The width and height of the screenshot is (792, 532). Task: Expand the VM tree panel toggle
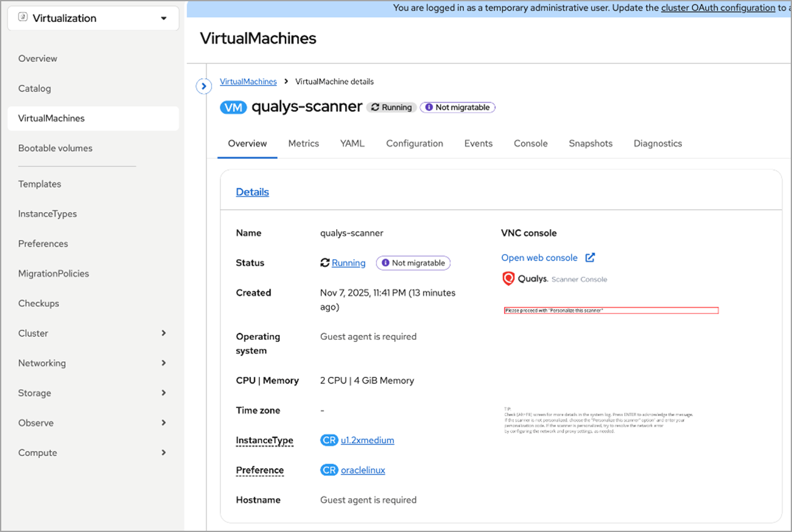click(203, 86)
